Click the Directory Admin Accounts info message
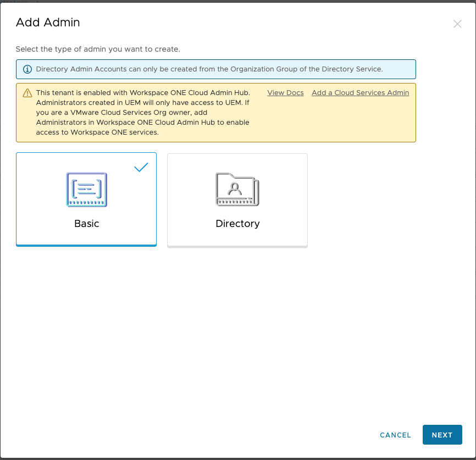Image resolution: width=476 pixels, height=460 pixels. click(209, 69)
